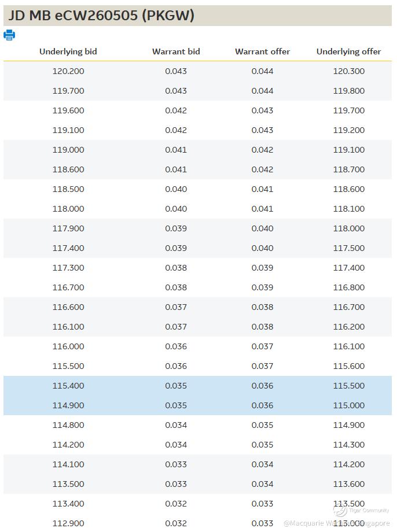Click underlying bid value 120.200
Image resolution: width=397 pixels, height=532 pixels.
point(68,71)
